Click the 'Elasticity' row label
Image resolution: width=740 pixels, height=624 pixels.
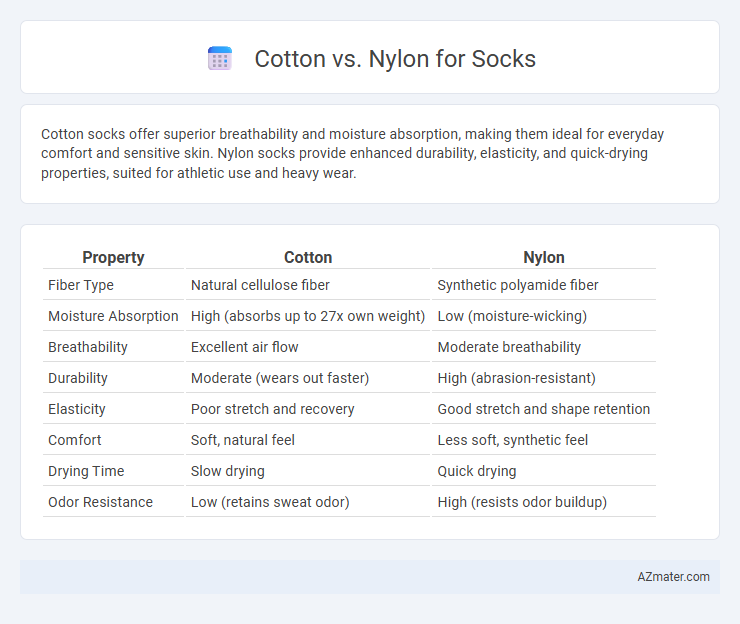coord(76,409)
